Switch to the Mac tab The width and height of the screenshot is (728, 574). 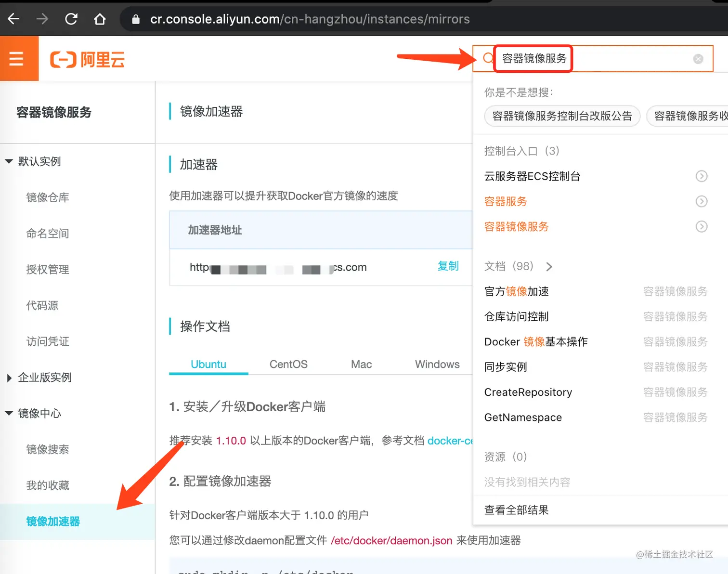[361, 364]
